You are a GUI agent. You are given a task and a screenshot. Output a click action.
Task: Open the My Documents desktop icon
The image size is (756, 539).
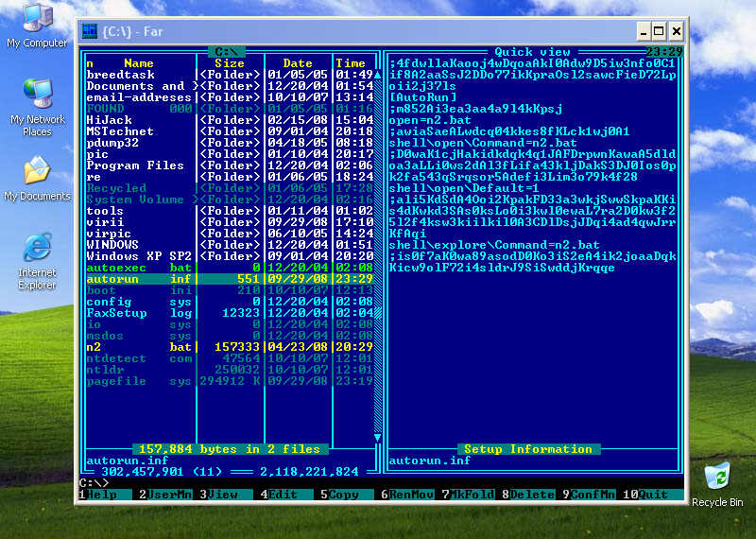[x=37, y=178]
